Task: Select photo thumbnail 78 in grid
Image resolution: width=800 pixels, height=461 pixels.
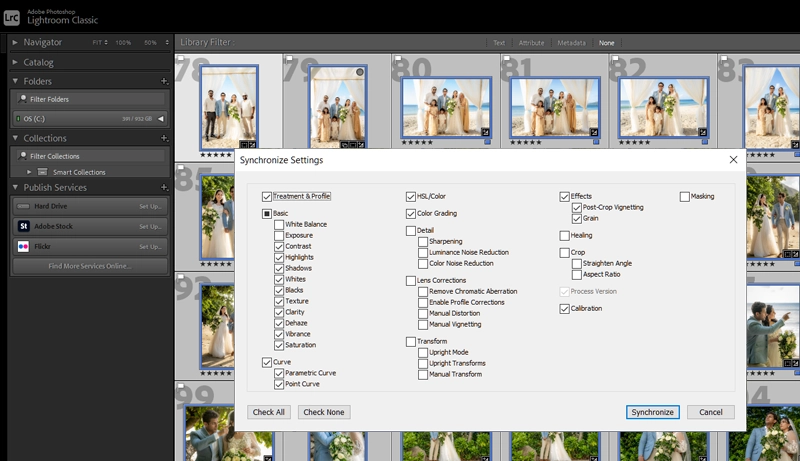Action: click(x=229, y=107)
